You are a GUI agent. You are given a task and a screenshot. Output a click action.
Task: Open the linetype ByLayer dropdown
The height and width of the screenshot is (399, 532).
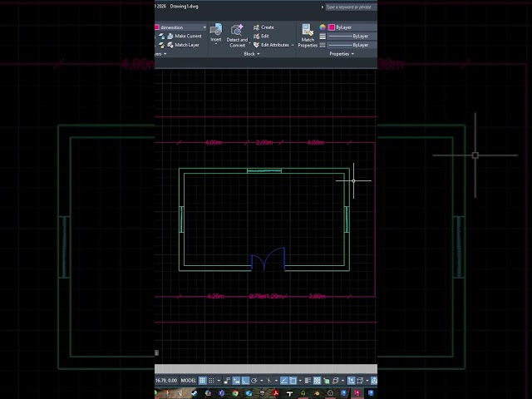pos(352,45)
